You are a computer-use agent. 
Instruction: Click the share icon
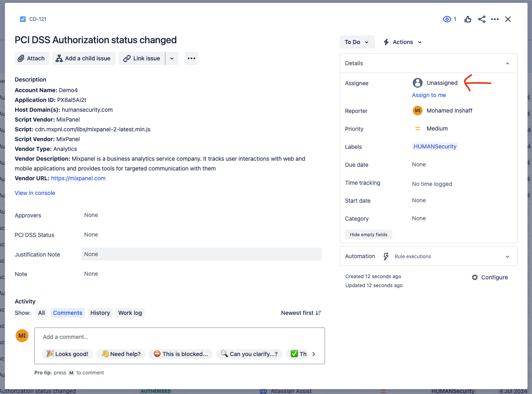482,19
